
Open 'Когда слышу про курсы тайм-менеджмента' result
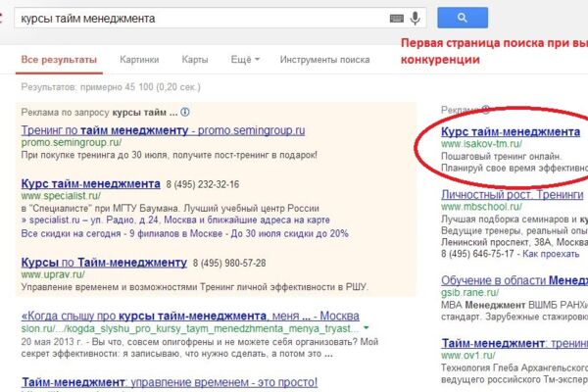pos(190,316)
